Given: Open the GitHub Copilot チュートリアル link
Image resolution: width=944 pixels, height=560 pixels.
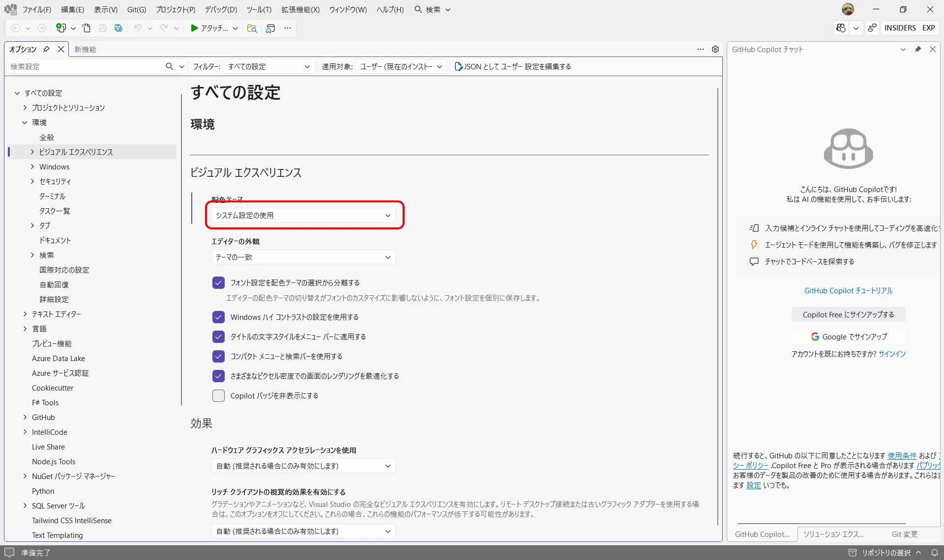Looking at the screenshot, I should tap(848, 290).
